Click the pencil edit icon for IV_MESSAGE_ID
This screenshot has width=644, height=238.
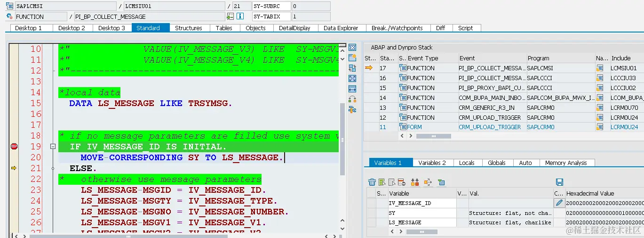[x=559, y=203]
